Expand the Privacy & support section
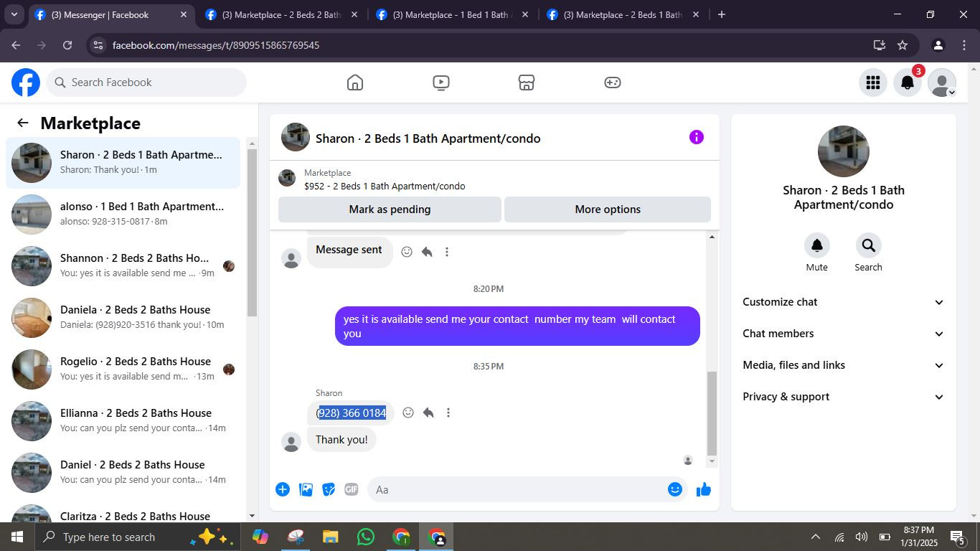This screenshot has height=551, width=980. pos(844,397)
